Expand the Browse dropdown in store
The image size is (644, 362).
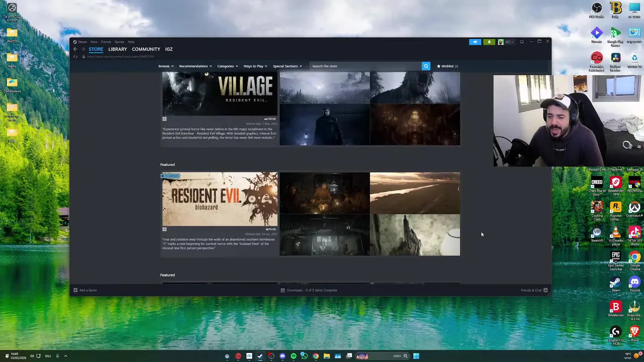[x=166, y=66]
